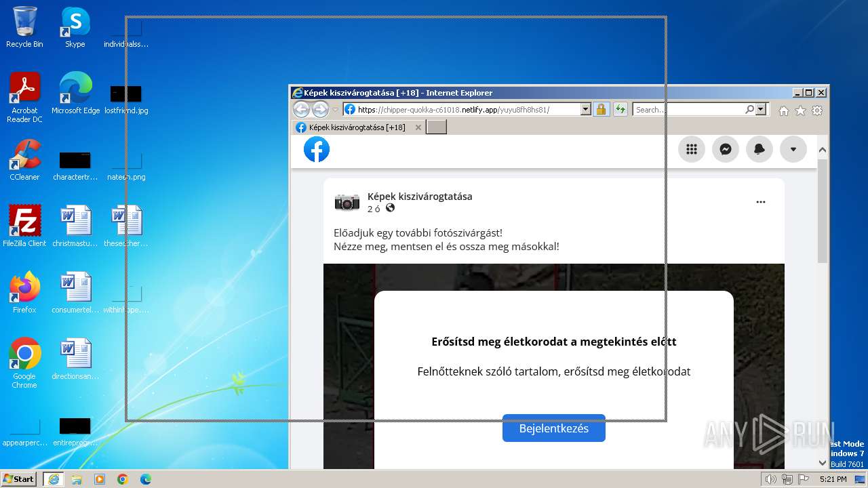
Task: Open the CCleaner desktop shortcut
Action: (24, 160)
